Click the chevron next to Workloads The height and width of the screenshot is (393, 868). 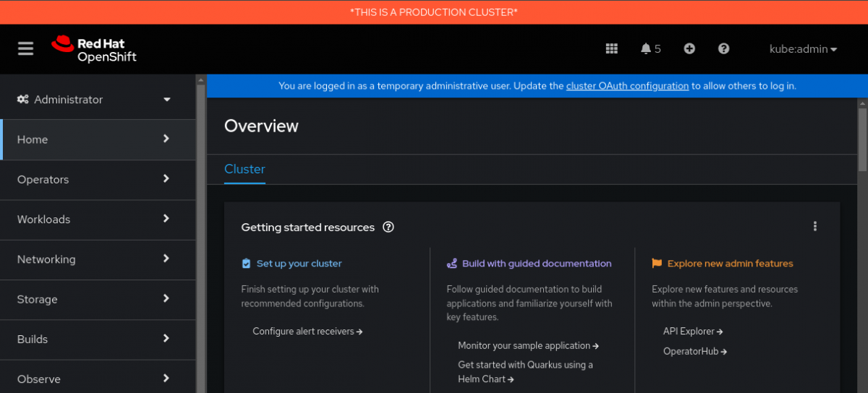166,218
